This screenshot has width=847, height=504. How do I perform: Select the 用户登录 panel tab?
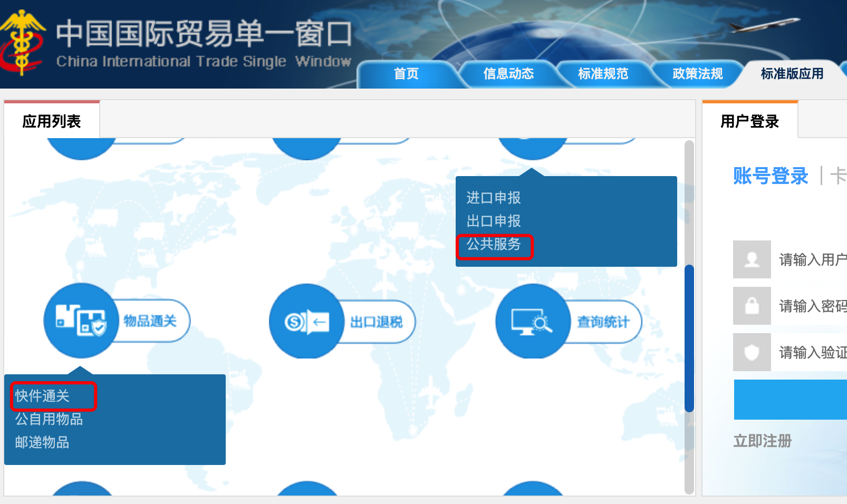click(x=750, y=121)
